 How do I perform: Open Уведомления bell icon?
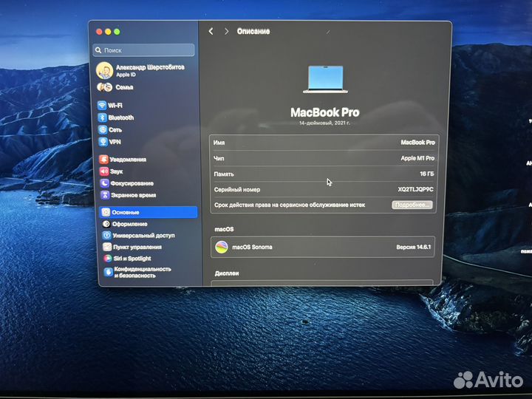[103, 159]
